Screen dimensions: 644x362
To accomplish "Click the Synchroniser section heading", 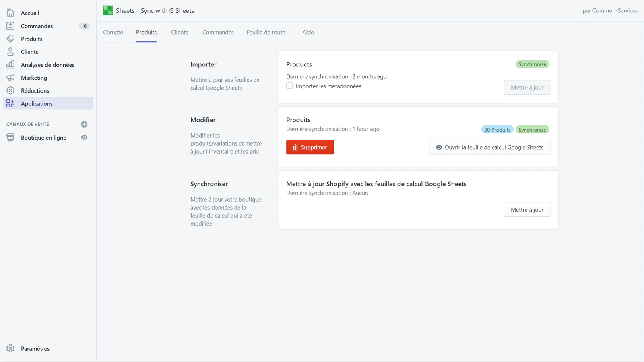I will pos(209,184).
